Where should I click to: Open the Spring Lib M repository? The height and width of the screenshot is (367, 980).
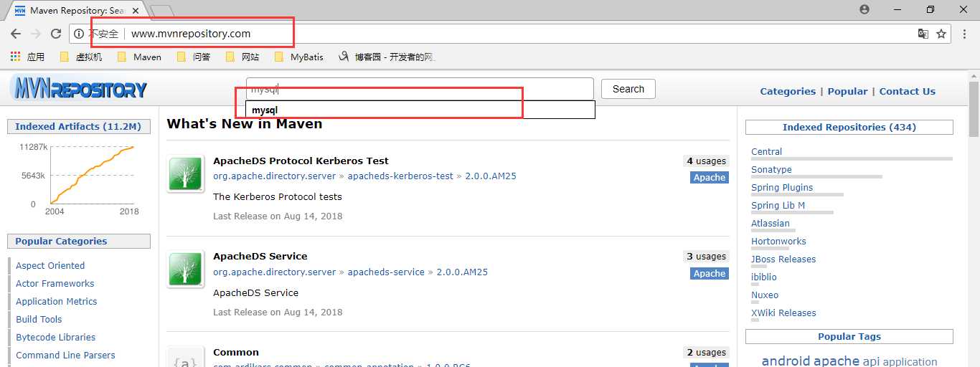coord(778,205)
